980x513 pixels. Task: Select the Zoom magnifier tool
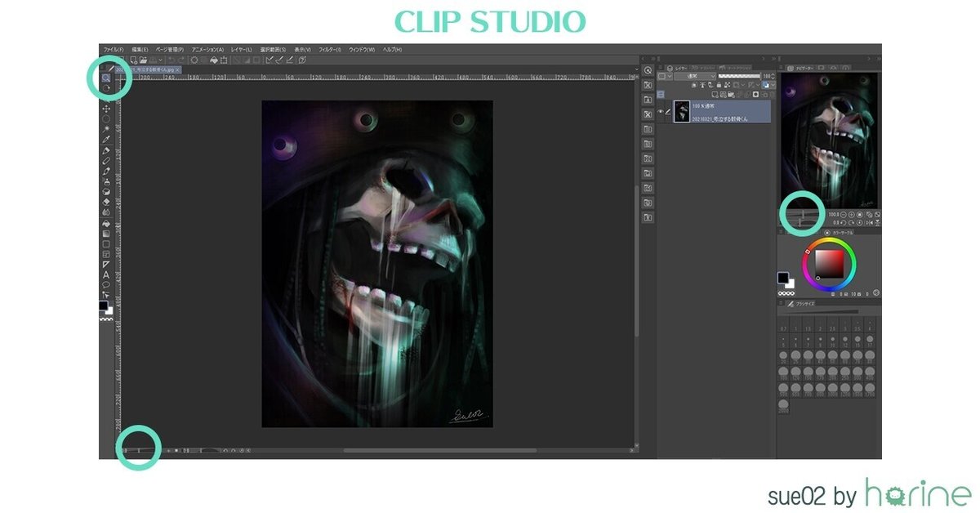(105, 77)
